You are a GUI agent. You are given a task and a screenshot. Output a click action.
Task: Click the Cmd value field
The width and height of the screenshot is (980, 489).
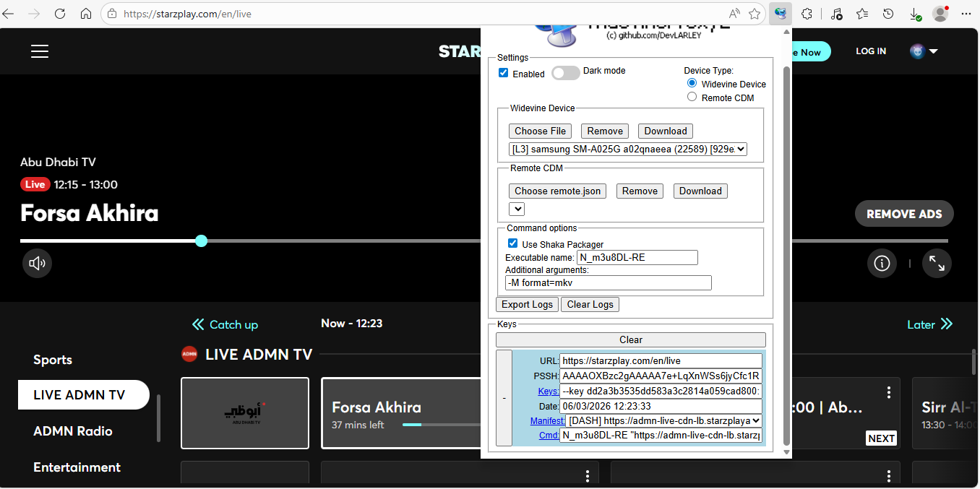pyautogui.click(x=661, y=436)
